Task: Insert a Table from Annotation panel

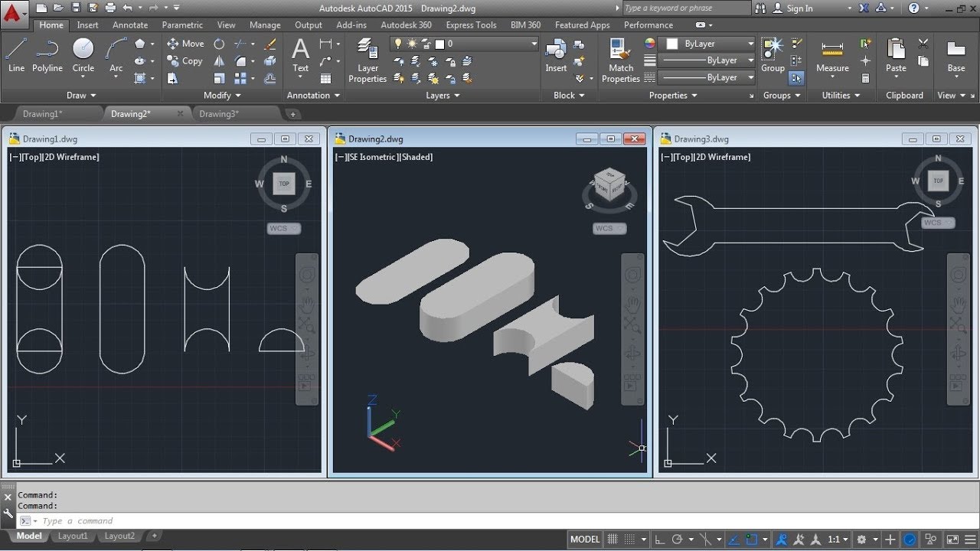Action: point(325,78)
